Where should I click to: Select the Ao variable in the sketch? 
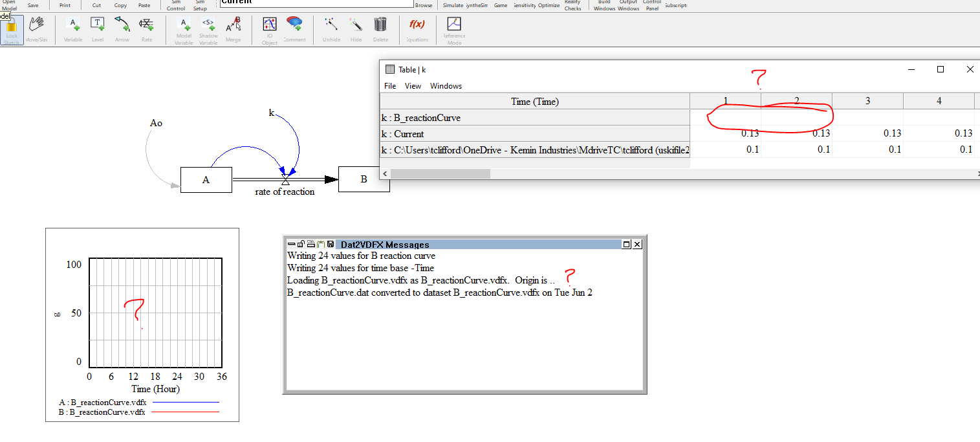click(156, 123)
